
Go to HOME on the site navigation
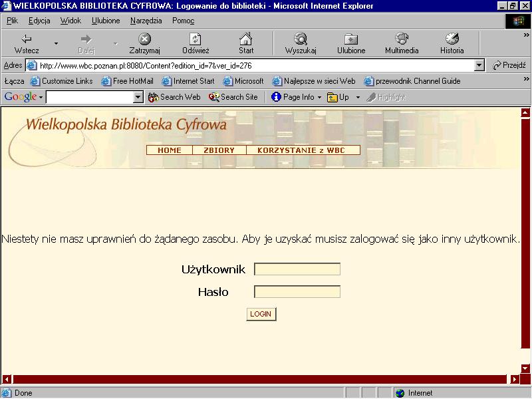click(170, 150)
